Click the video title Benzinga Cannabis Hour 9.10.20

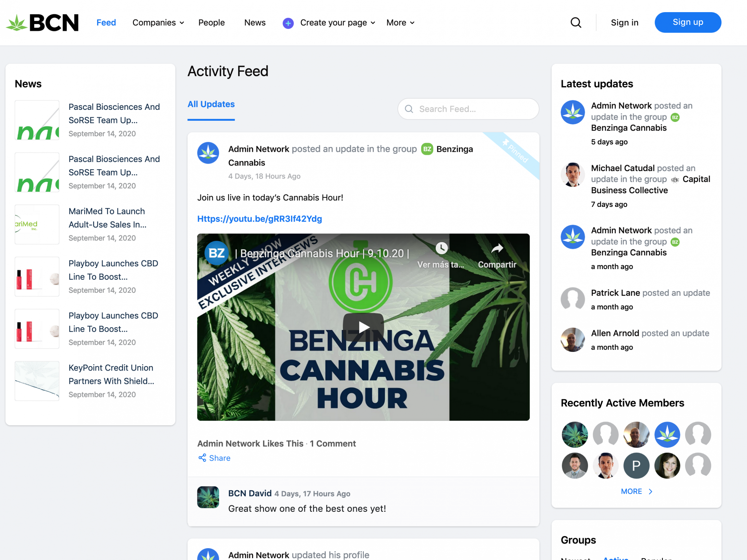click(x=322, y=254)
